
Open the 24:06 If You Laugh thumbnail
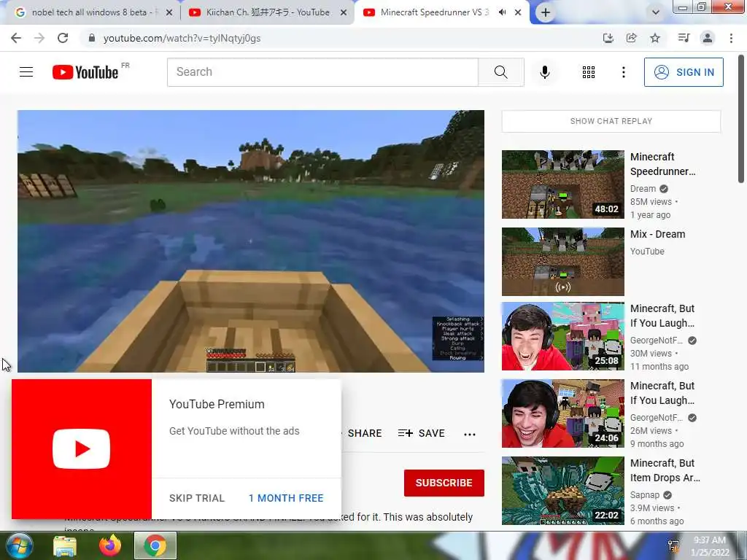coord(562,413)
